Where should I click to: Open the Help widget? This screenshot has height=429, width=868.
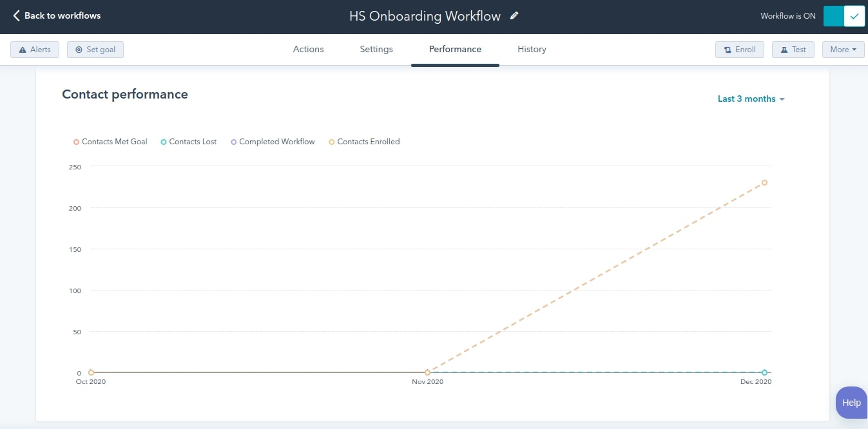coord(851,402)
